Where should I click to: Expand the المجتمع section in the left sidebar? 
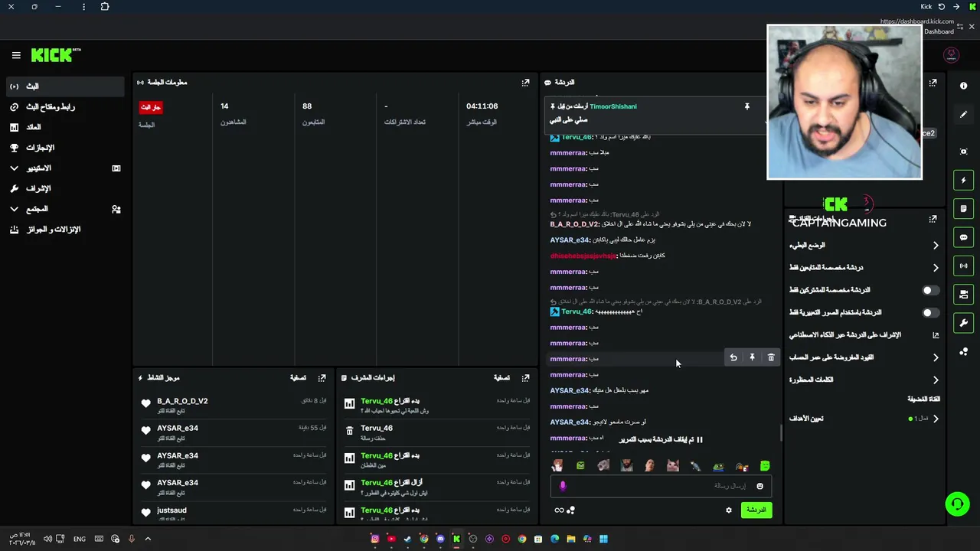pyautogui.click(x=14, y=209)
